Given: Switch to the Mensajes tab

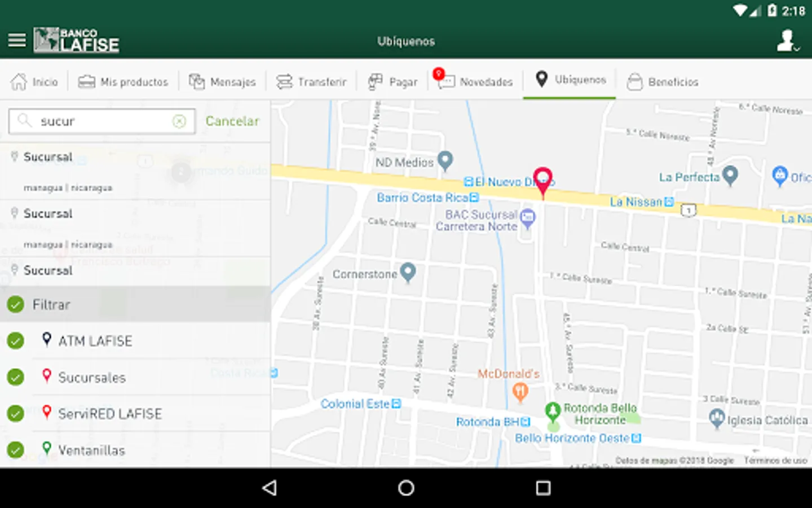Looking at the screenshot, I should pos(222,82).
